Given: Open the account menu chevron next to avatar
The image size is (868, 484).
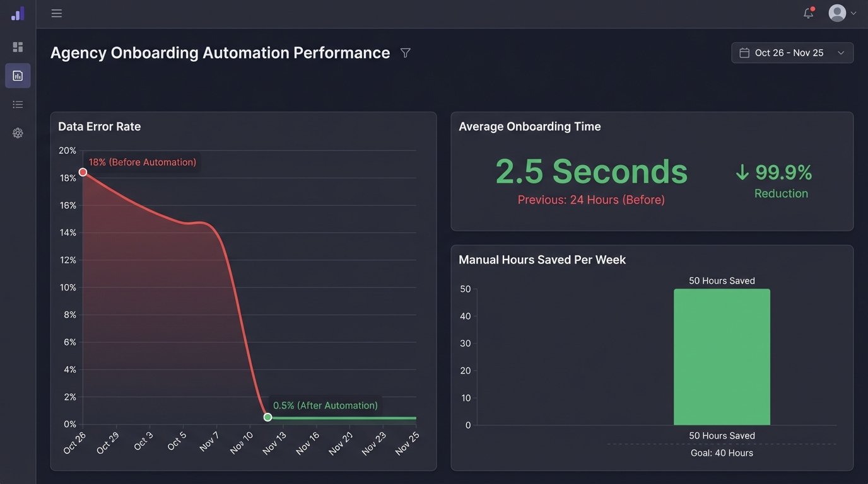Looking at the screenshot, I should pos(852,13).
